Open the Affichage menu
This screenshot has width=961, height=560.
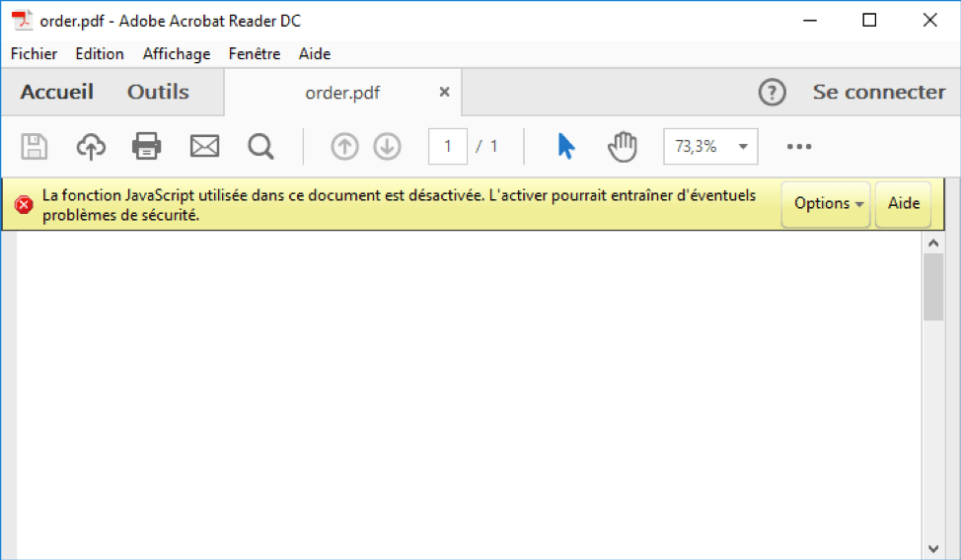(177, 54)
